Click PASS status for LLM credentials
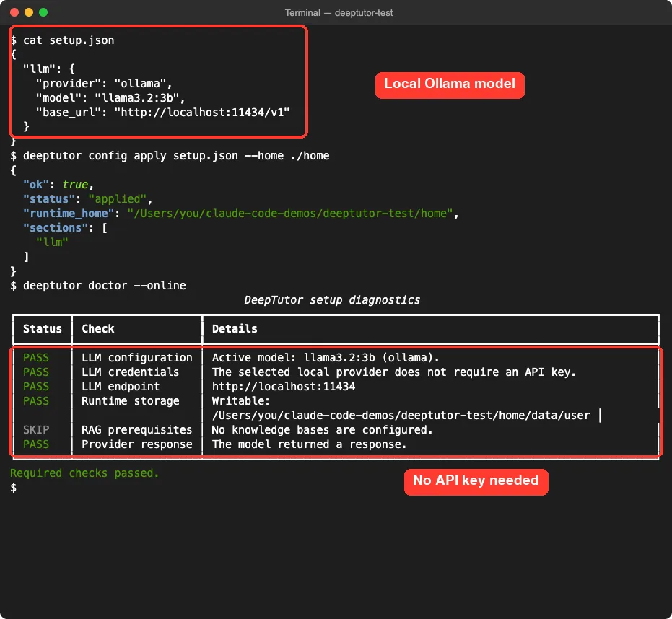672x619 pixels. pos(36,372)
